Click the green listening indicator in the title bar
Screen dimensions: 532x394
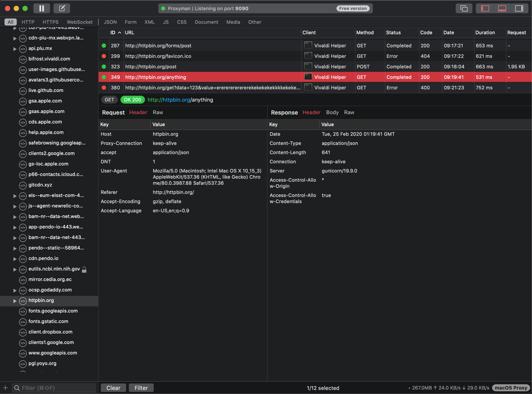(x=163, y=8)
